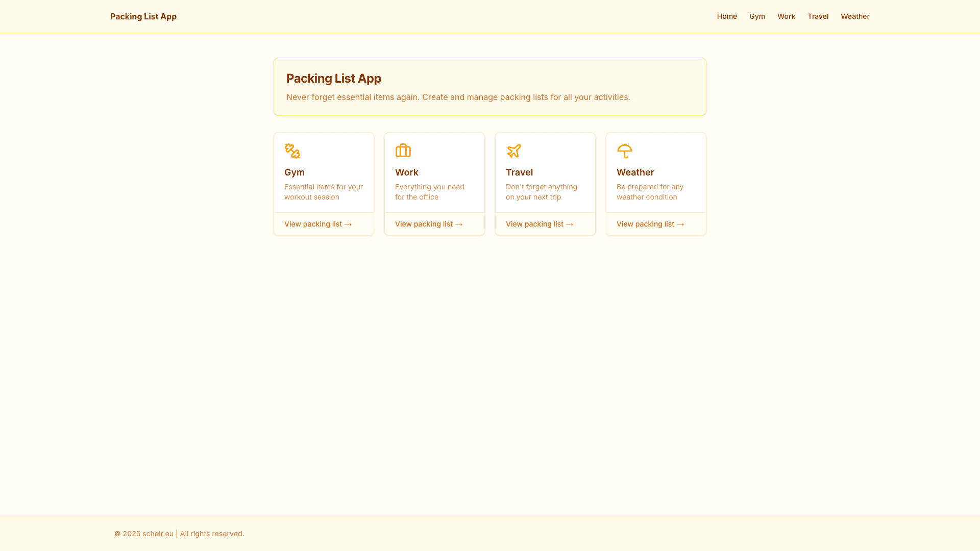Click the airplane icon on the Travel card
980x551 pixels.
pyautogui.click(x=513, y=151)
